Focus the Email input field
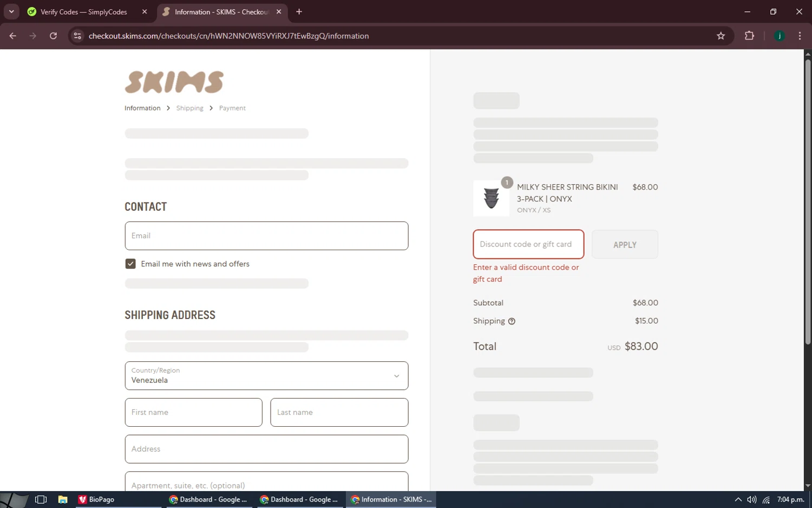 266,236
